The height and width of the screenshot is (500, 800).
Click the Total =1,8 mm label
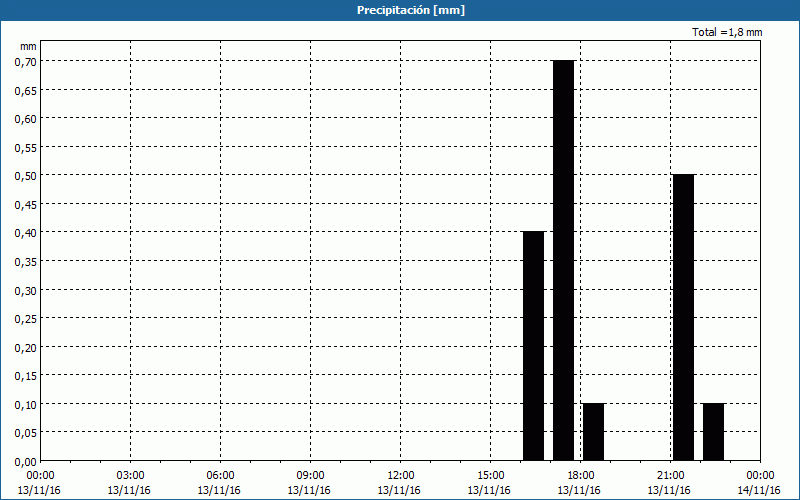pos(727,32)
